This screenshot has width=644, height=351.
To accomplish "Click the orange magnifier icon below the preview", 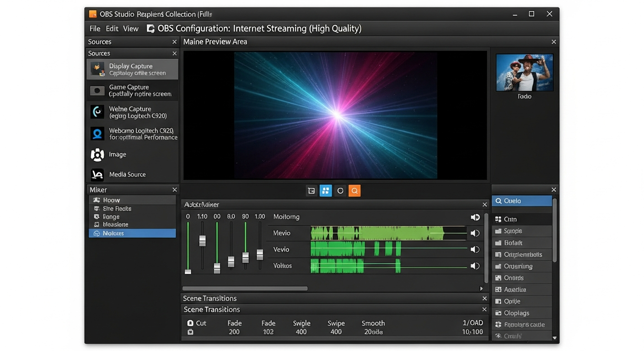I will (x=354, y=191).
